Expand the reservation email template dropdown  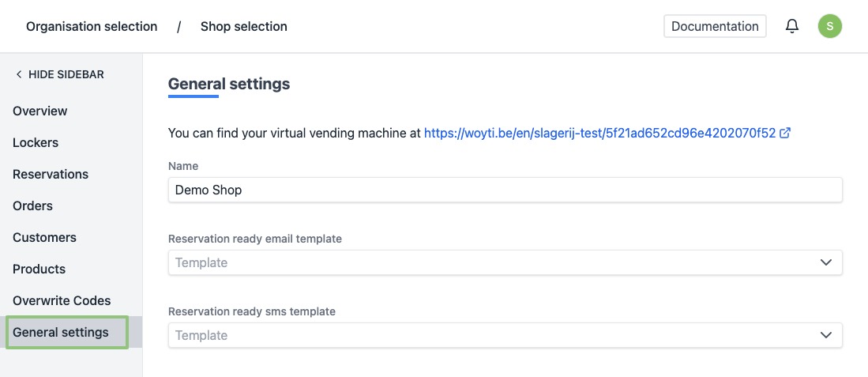tap(825, 262)
